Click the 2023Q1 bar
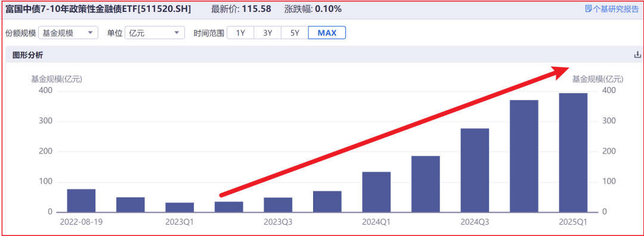 [179, 207]
